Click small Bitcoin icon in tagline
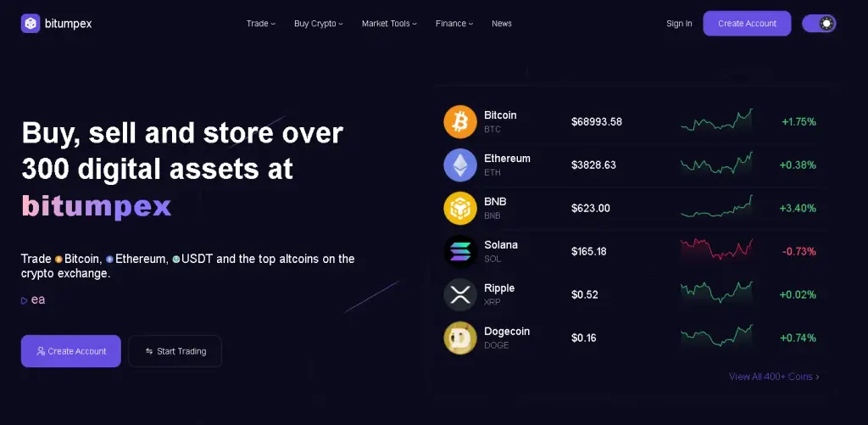Image resolution: width=868 pixels, height=425 pixels. click(58, 260)
